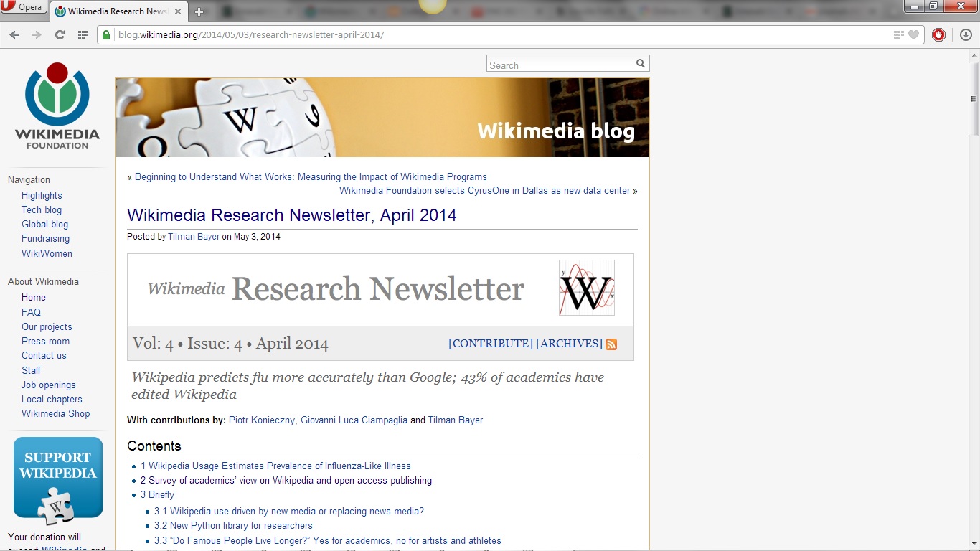The width and height of the screenshot is (980, 551).
Task: Click the Support Wikipedia donation banner
Action: [58, 481]
